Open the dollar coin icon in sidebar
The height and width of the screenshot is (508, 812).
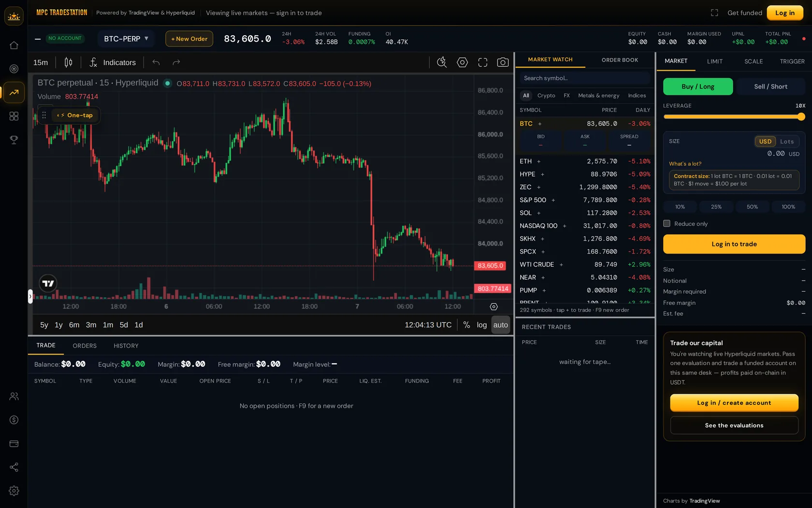(x=14, y=420)
